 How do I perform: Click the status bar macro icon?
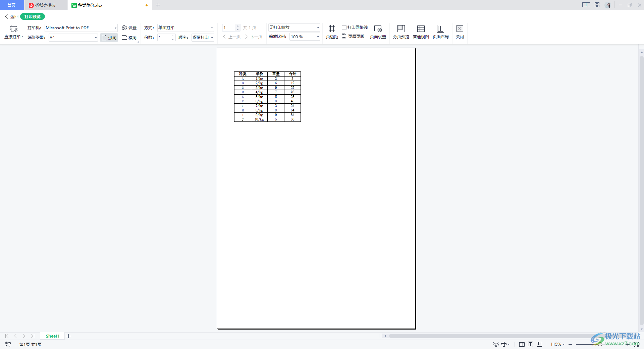pyautogui.click(x=8, y=344)
